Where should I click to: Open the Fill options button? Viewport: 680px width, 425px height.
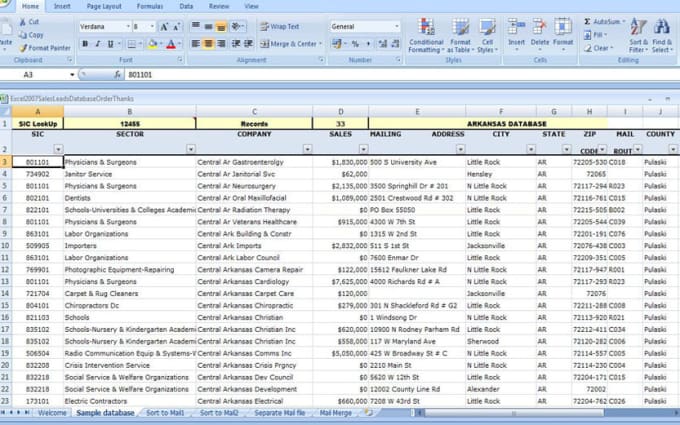pos(595,35)
